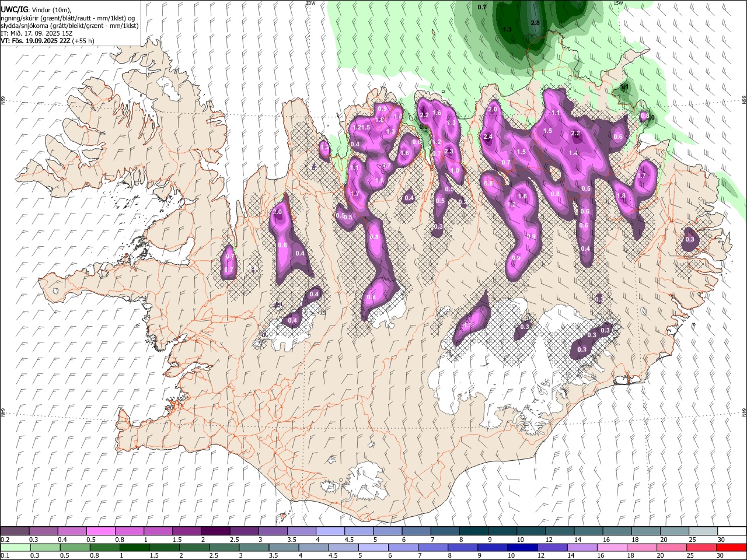Select the light green swatch labeled 0.3 in rain legend
Image resolution: width=747 pixels, height=560 pixels.
[46, 547]
